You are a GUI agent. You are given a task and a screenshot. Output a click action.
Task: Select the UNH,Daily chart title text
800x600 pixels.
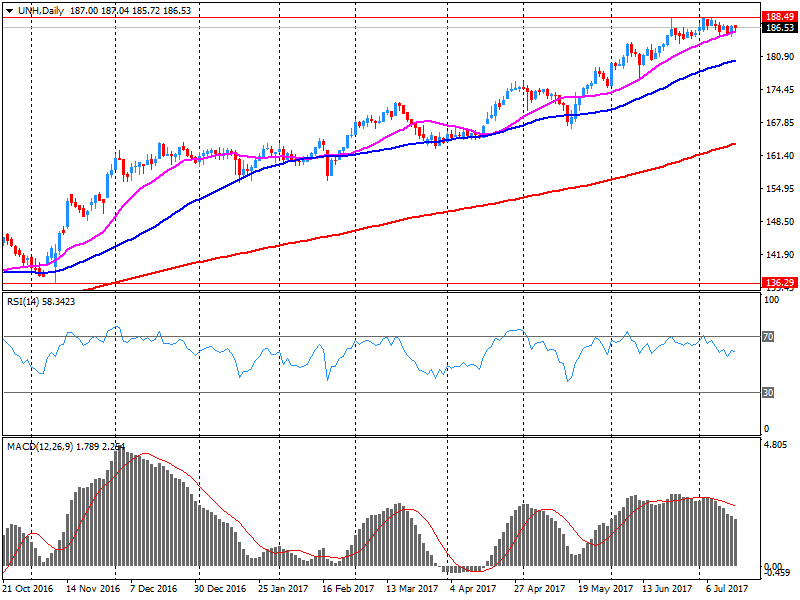[41, 11]
